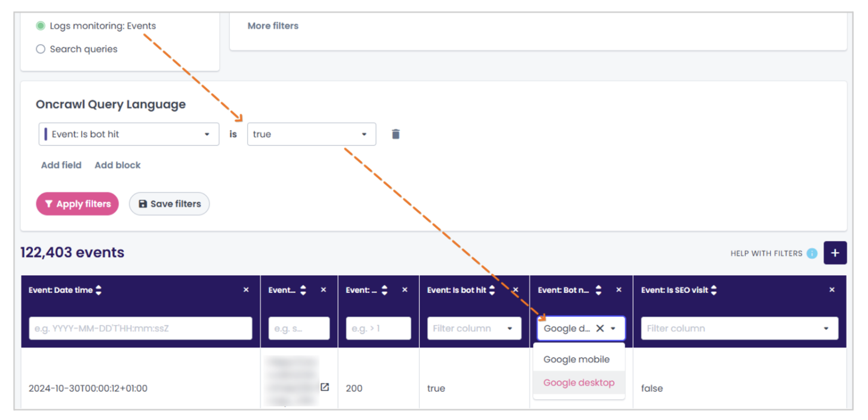Screen dimensions: 868x420
Task: Open Is SEO visit Filter column dropdown
Action: (740, 328)
